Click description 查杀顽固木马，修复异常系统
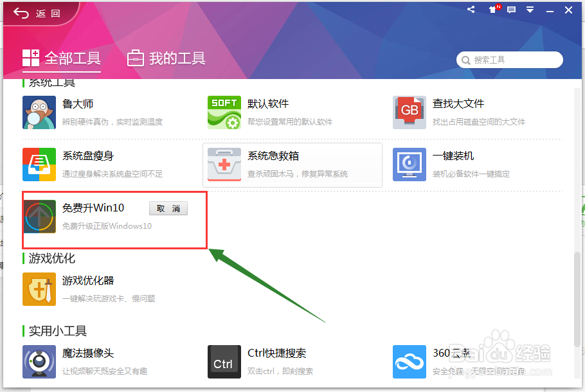Screen dimensions: 585x392 click(298, 174)
